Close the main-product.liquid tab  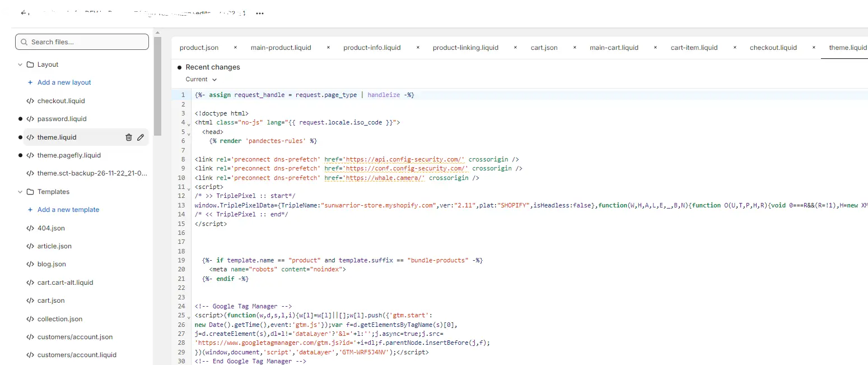tap(328, 48)
